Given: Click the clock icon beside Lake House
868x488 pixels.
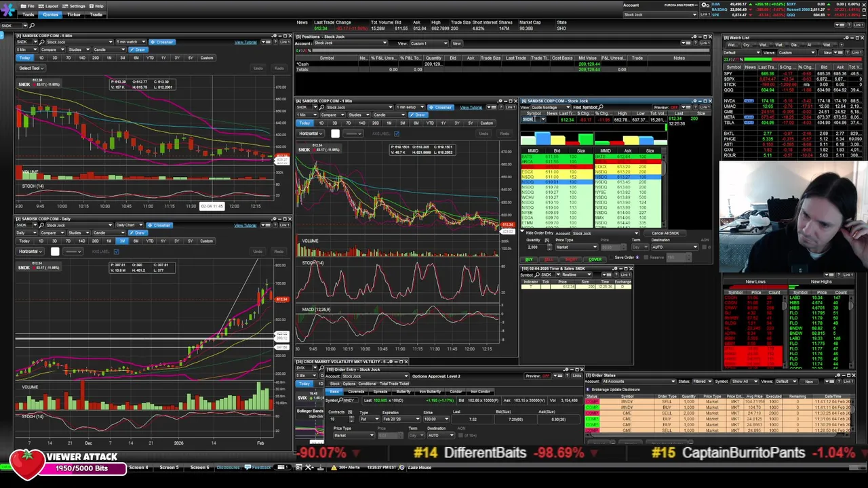Looking at the screenshot, I should click(x=402, y=467).
